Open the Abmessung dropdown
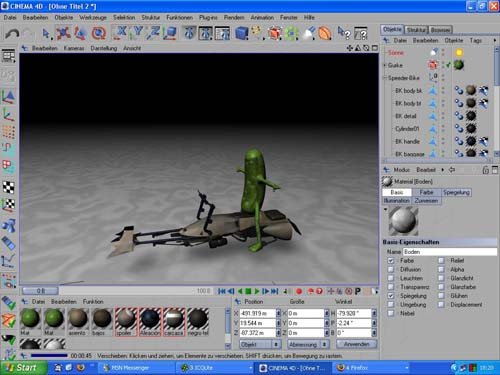 point(308,344)
